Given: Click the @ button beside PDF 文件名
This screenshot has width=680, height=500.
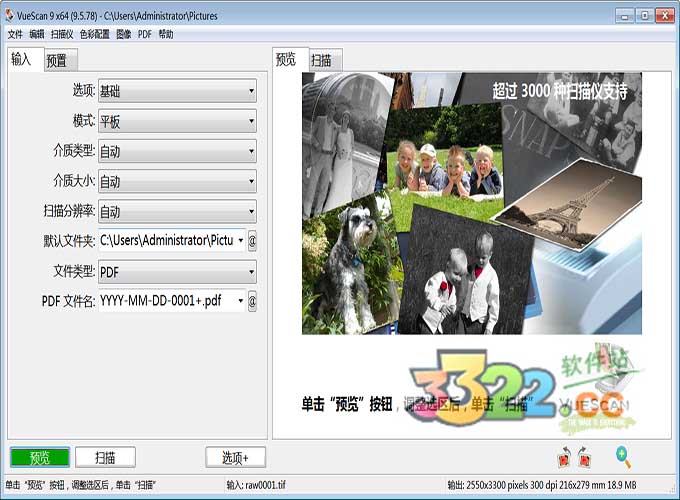Looking at the screenshot, I should pos(252,301).
